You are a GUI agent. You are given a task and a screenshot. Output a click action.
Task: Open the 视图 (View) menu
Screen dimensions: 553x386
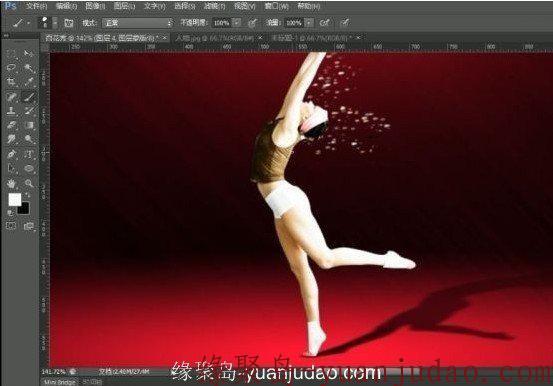click(x=244, y=6)
